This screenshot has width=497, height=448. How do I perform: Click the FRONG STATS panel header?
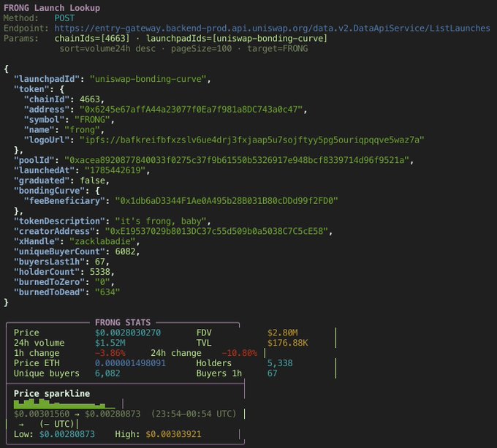pyautogui.click(x=123, y=322)
